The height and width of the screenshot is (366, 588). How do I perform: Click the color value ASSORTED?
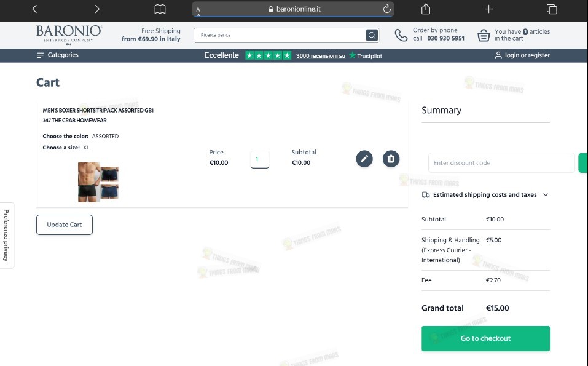coord(105,137)
